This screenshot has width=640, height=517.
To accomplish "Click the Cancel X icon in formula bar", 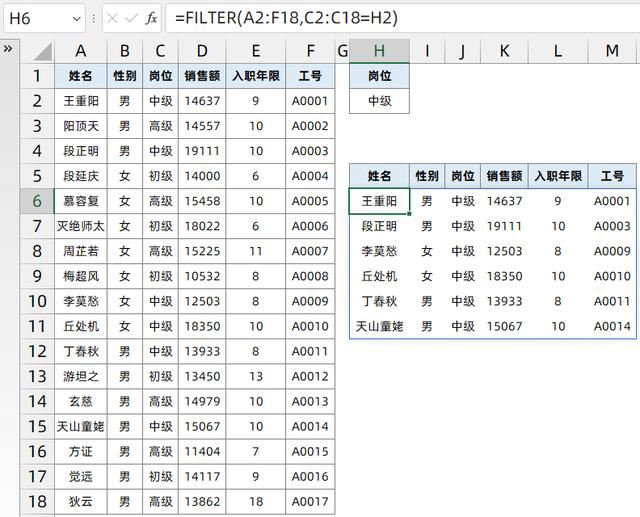I will point(112,19).
